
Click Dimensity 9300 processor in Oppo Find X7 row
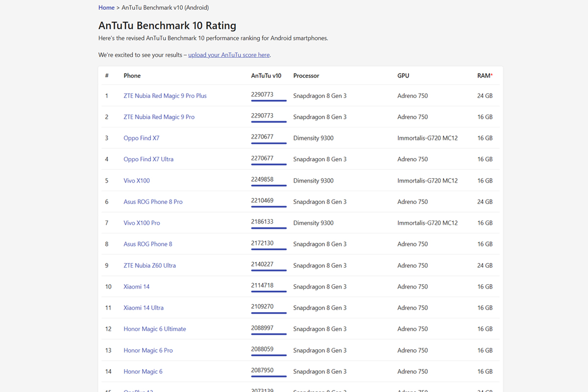(x=313, y=138)
